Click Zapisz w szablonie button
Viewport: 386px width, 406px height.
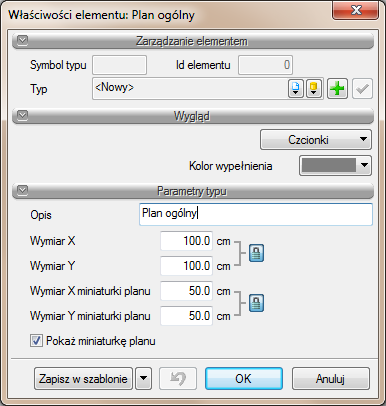(83, 379)
